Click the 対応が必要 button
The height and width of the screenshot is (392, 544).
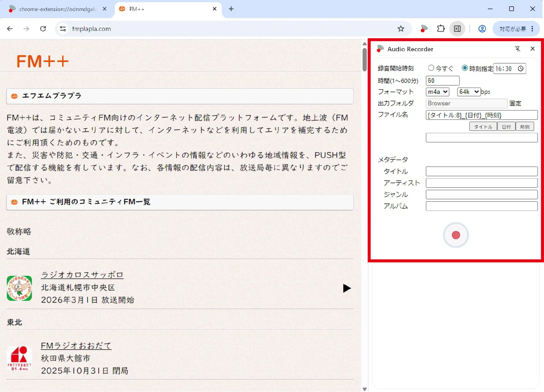pyautogui.click(x=513, y=29)
